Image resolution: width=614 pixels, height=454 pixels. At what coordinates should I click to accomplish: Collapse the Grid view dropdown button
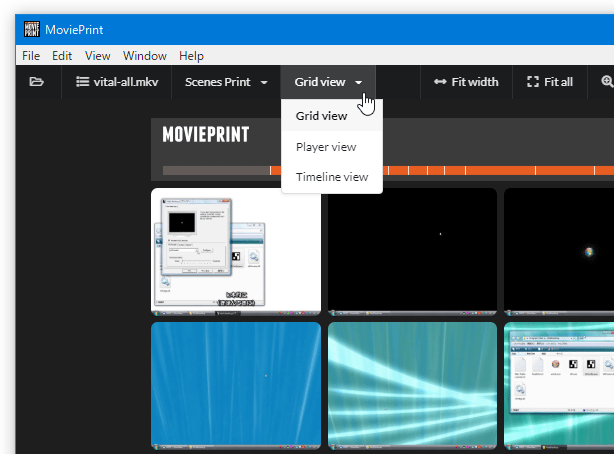(x=328, y=82)
